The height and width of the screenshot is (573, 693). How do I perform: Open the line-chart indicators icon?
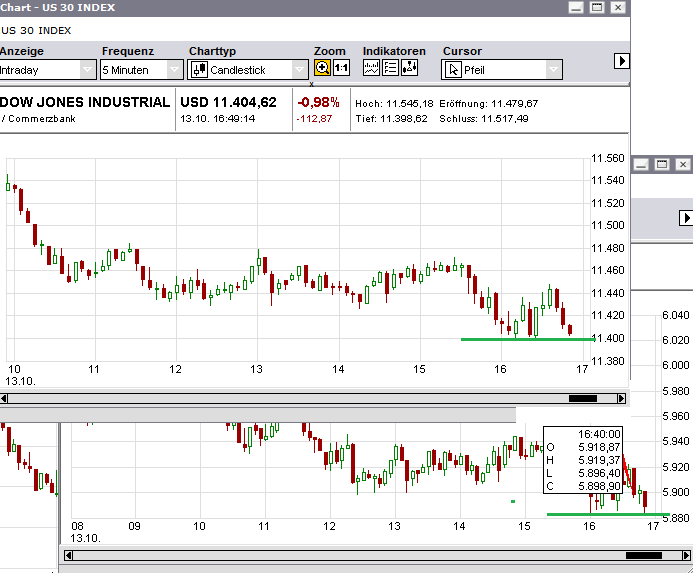(371, 68)
